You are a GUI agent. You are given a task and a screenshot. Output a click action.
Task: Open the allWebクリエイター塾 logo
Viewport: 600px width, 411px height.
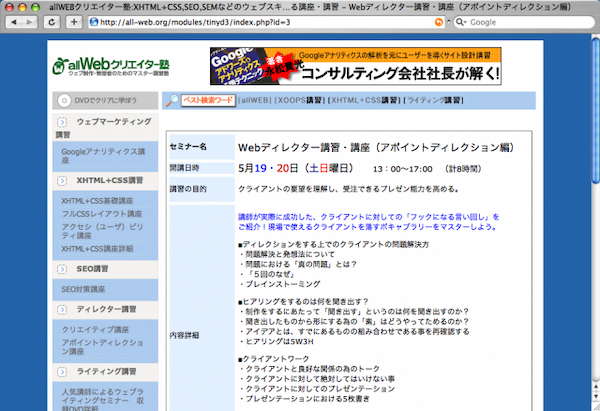(x=111, y=66)
